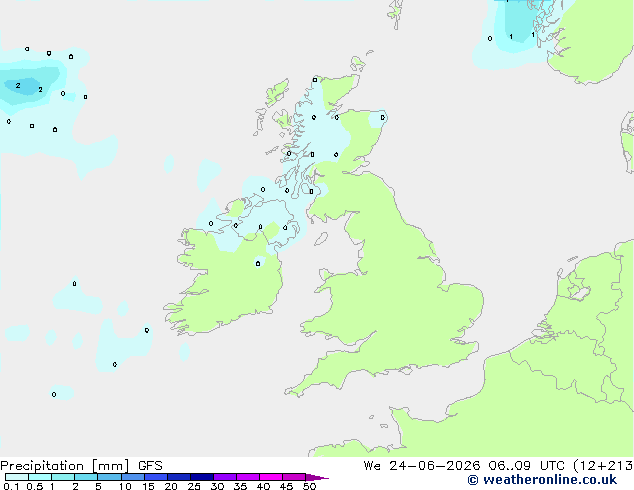Click the "UTC" text
The height and width of the screenshot is (490, 634).
(552, 466)
